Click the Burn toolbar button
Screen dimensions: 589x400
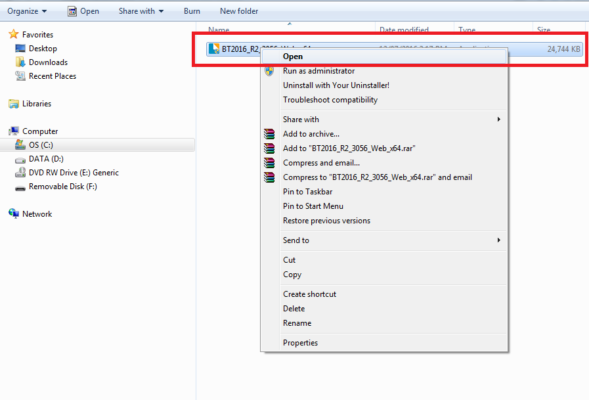192,11
